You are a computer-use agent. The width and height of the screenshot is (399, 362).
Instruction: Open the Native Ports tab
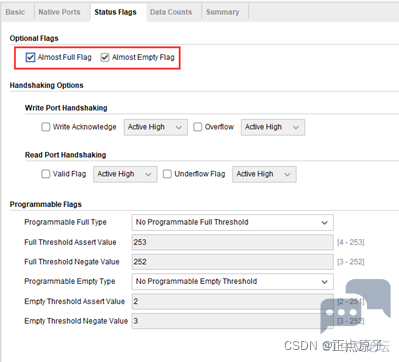[x=59, y=12]
